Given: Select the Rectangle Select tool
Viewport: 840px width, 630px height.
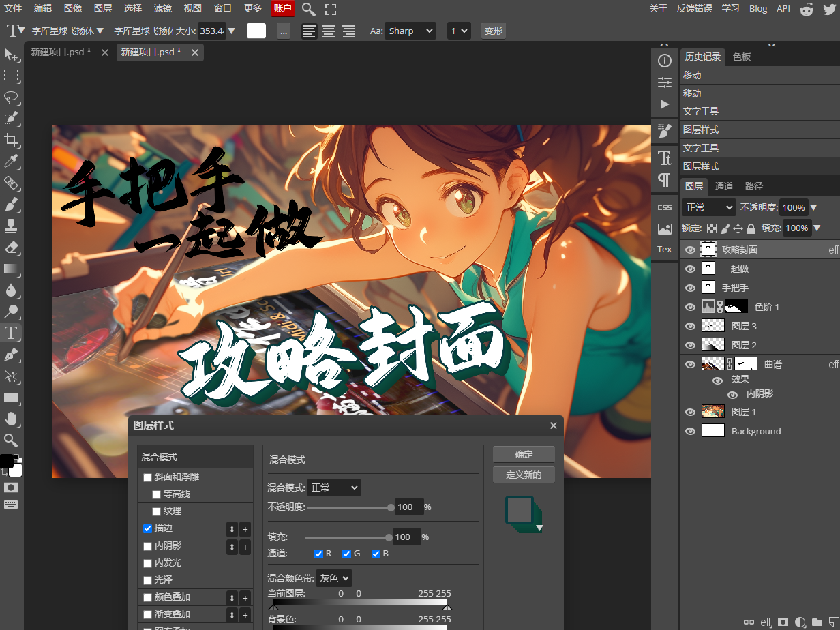Looking at the screenshot, I should click(x=11, y=75).
